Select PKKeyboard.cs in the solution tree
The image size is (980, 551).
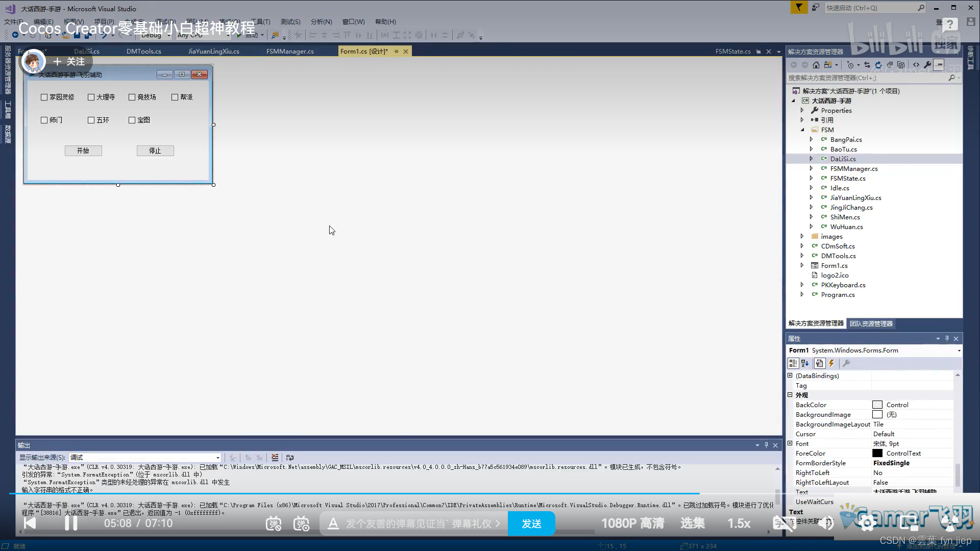[x=843, y=285]
